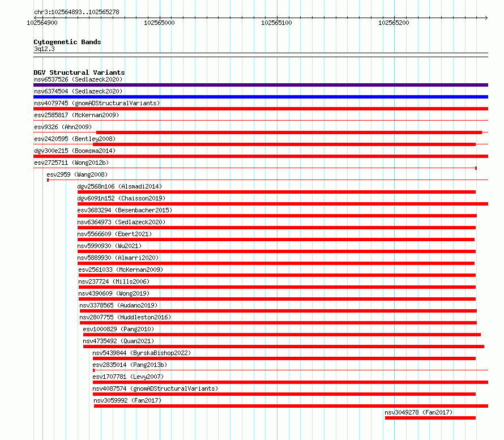Screen dimensions: 504x440
Task: Click the chr3:102564893..102565278 region label
Action: [x=76, y=12]
